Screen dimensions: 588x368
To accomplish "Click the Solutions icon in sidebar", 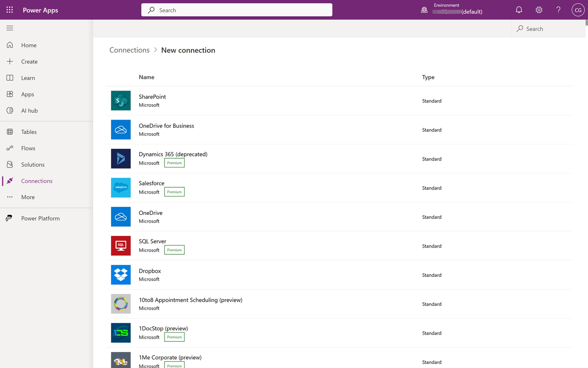I will 10,164.
